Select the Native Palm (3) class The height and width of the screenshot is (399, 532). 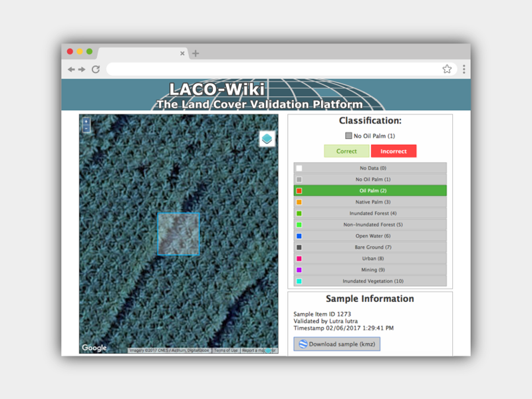tap(370, 202)
